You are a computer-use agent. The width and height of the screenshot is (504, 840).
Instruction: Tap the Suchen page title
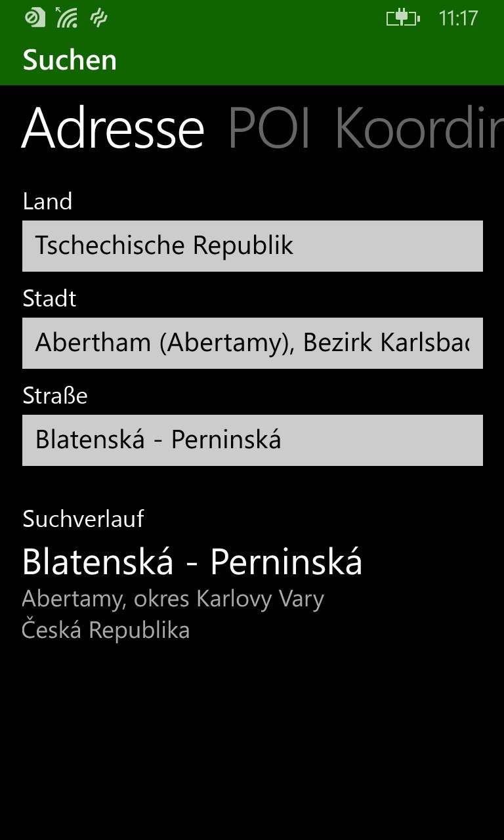point(70,60)
